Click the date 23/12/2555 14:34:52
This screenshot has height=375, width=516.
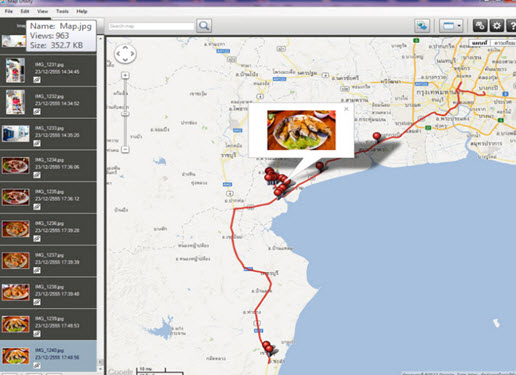(x=57, y=103)
